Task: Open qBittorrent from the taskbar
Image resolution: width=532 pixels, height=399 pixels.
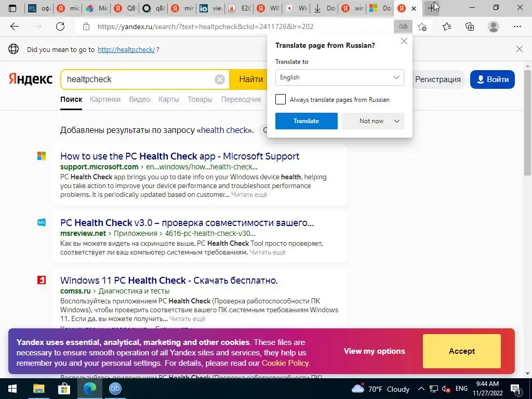Action: point(115,389)
